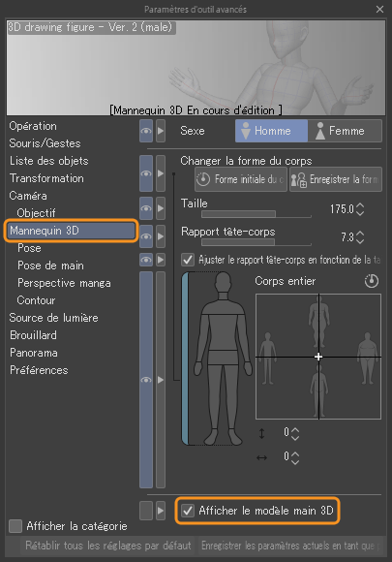Click Enregistrer la forme register icon
Screen dimensions: 392x562
(x=298, y=179)
